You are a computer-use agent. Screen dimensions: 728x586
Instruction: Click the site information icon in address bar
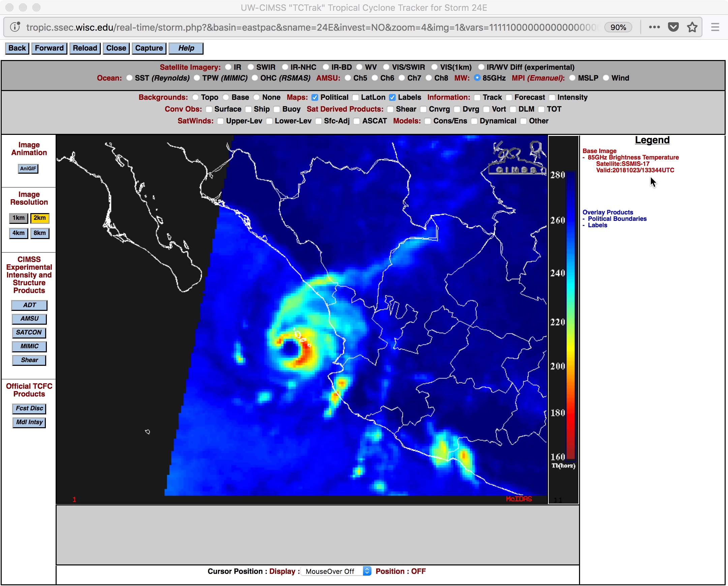(x=15, y=27)
